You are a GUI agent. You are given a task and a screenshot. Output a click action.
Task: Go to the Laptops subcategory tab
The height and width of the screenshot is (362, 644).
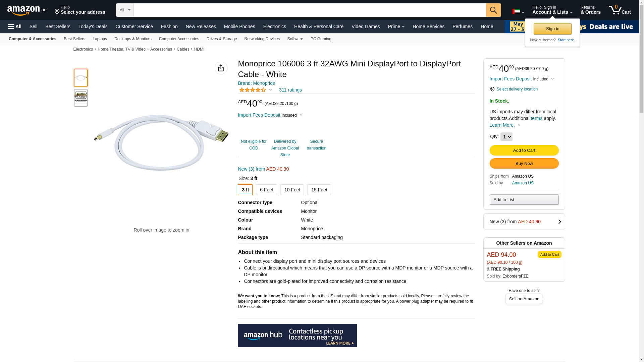[100, 39]
